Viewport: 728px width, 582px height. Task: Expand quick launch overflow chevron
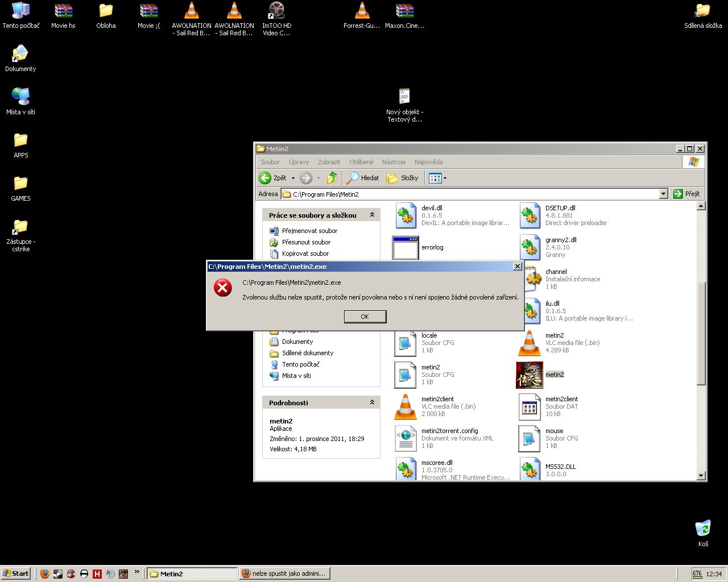pos(137,572)
